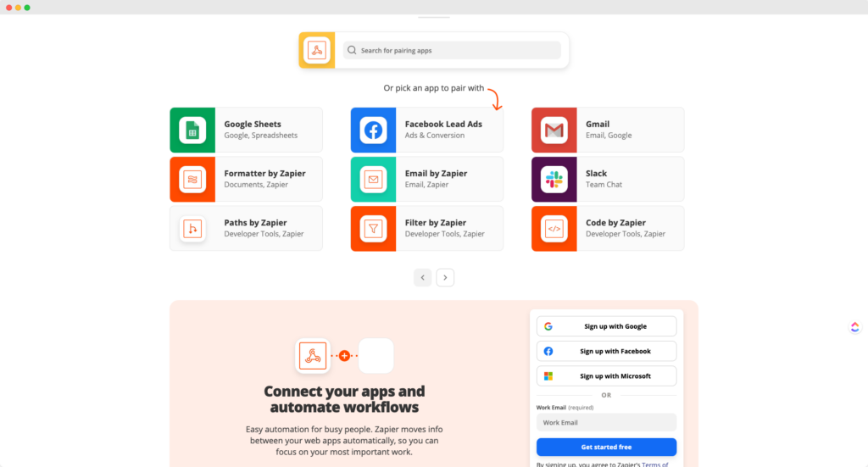This screenshot has width=868, height=467.
Task: Sign up with Microsoft button
Action: point(606,376)
